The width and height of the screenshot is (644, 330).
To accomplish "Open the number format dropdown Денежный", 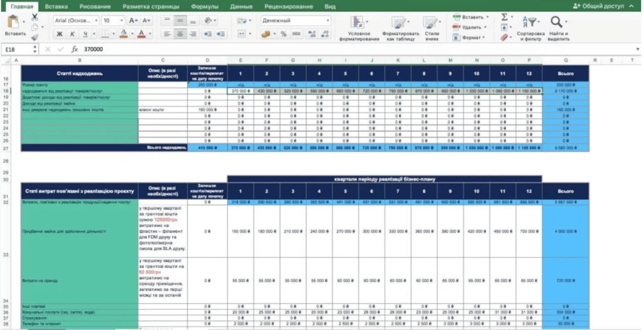I will (x=296, y=21).
